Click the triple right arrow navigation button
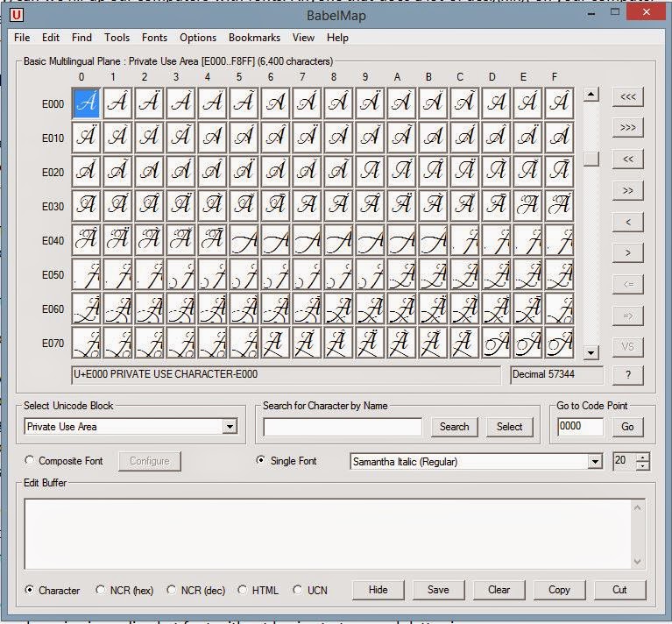 [x=627, y=128]
